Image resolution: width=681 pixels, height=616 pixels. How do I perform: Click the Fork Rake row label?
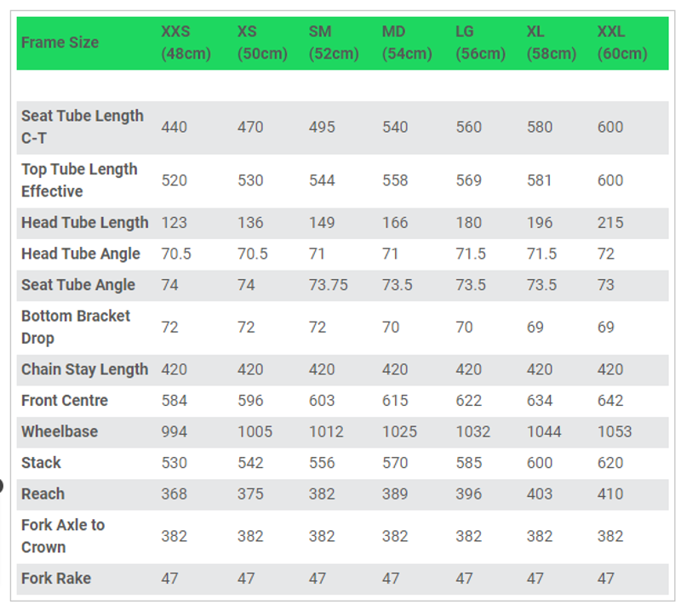[56, 579]
